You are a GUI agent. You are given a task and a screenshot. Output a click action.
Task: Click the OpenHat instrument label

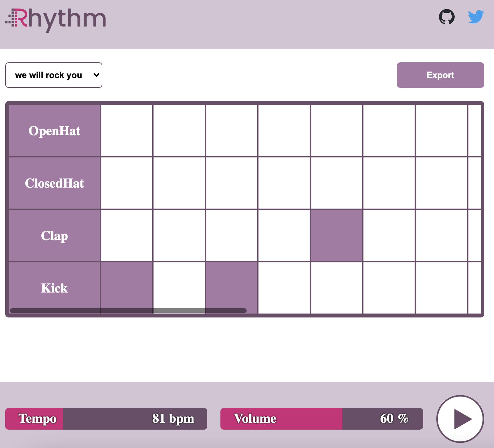coord(54,131)
